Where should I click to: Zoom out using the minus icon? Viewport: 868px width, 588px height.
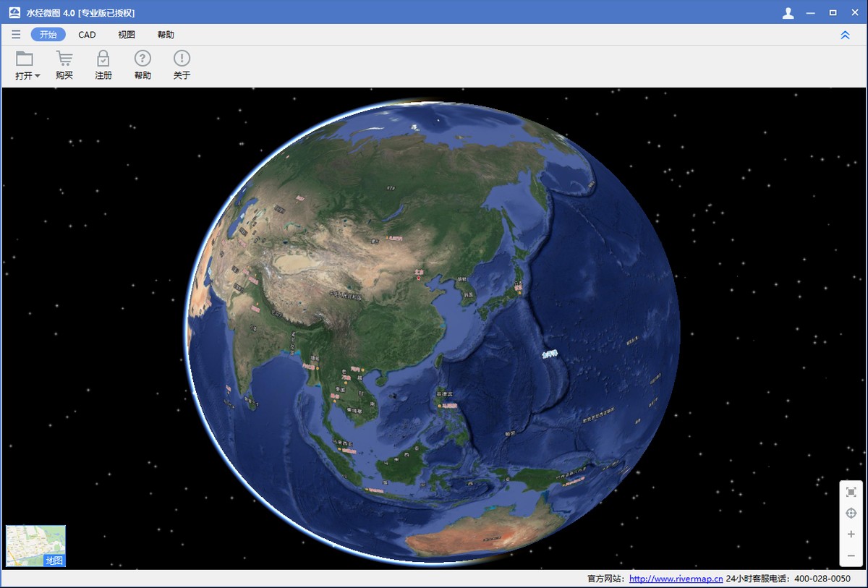pyautogui.click(x=851, y=556)
